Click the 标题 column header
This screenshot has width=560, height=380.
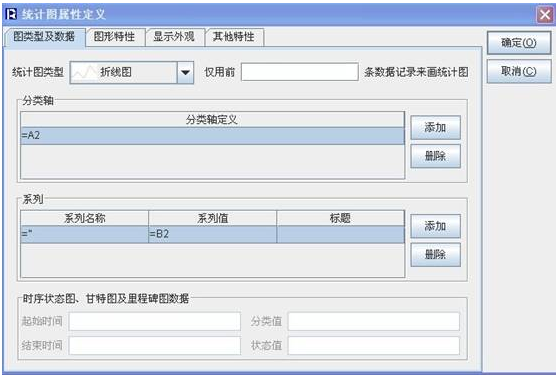341,218
